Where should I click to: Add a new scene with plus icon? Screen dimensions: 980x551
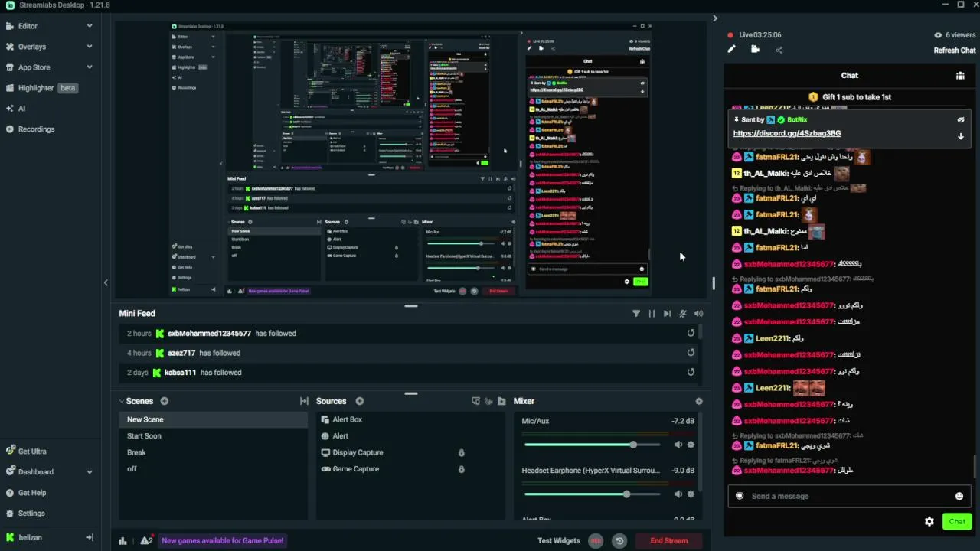pyautogui.click(x=164, y=401)
